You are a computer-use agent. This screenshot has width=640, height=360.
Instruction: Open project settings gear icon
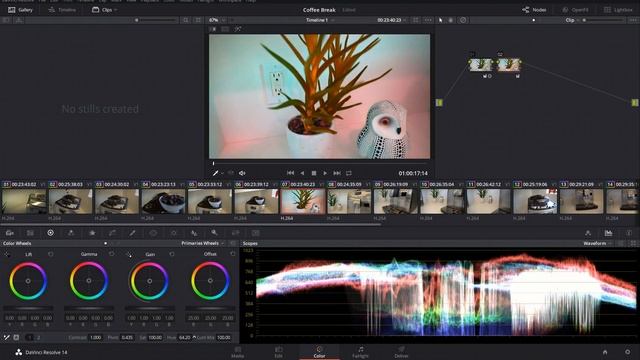pos(627,352)
